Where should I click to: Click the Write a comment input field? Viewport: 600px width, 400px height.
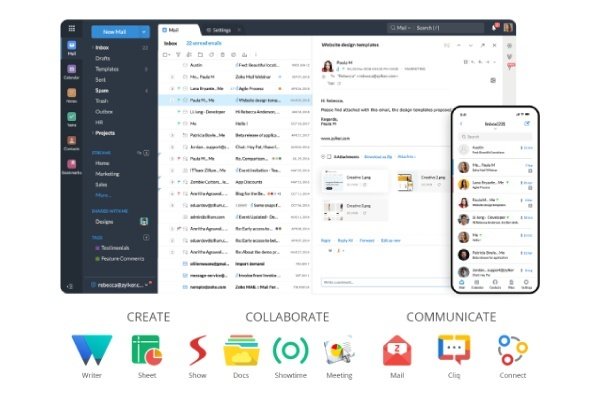[x=387, y=282]
